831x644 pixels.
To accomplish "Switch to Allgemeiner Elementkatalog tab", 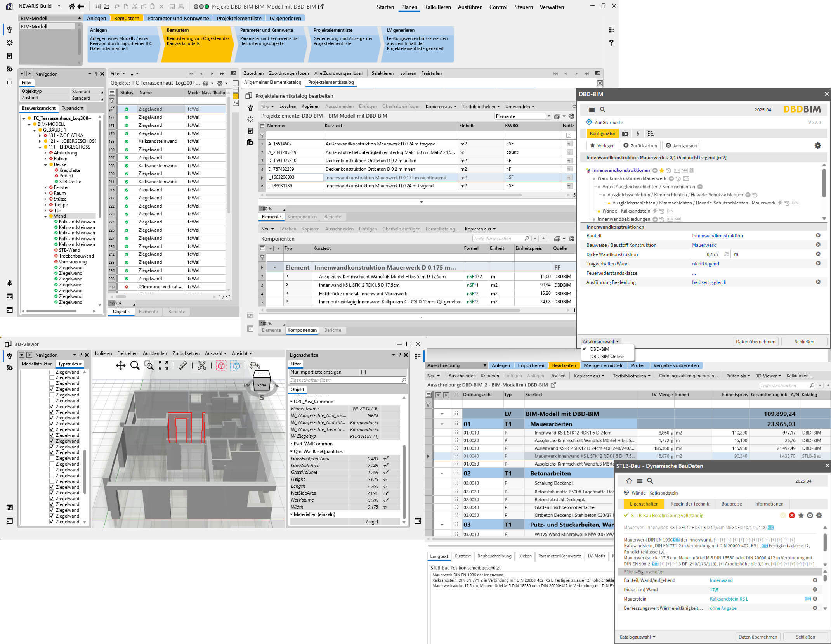I will pyautogui.click(x=272, y=82).
